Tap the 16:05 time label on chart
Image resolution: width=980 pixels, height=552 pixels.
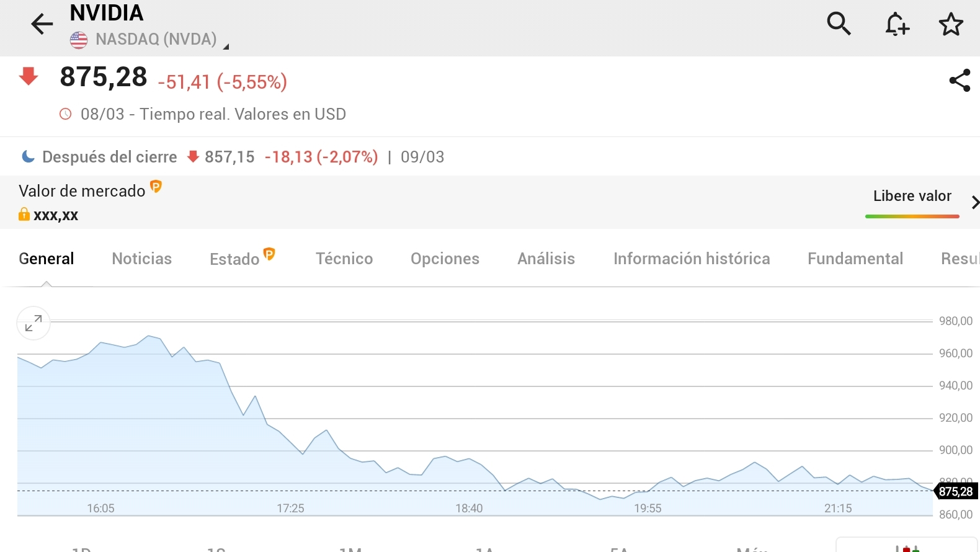pos(100,509)
